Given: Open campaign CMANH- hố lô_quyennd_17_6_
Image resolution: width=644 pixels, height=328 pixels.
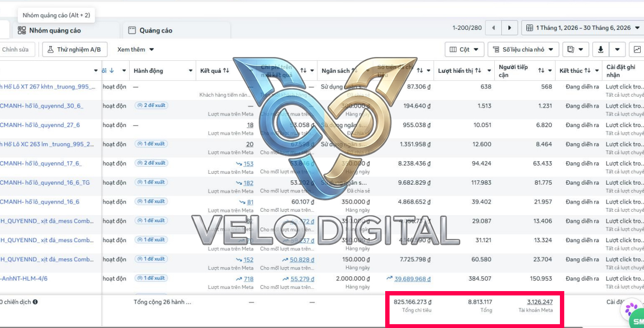Looking at the screenshot, I should click(x=41, y=163).
